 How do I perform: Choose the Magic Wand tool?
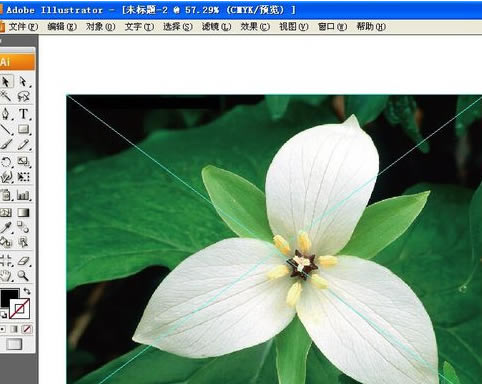pyautogui.click(x=6, y=97)
